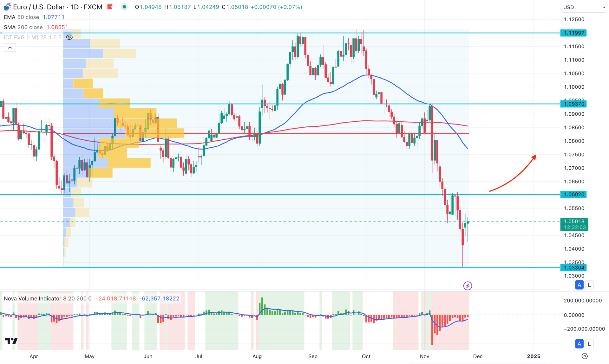
Task: Click the open value O1.04948 in header
Action: [x=148, y=7]
